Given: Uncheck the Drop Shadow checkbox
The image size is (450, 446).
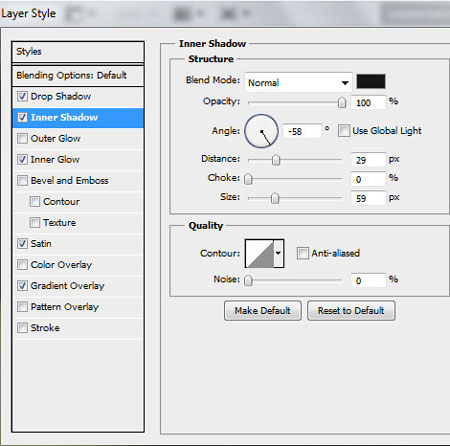Looking at the screenshot, I should pos(22,97).
